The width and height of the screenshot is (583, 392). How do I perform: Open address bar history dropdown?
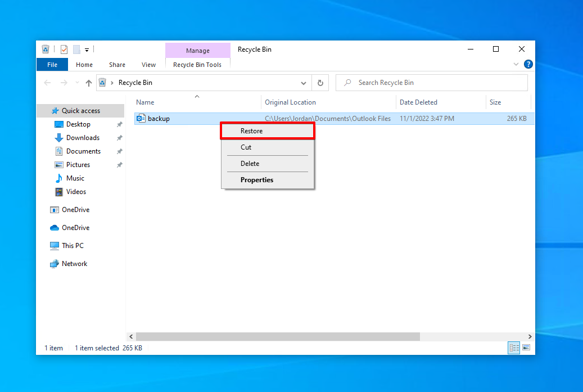click(304, 83)
